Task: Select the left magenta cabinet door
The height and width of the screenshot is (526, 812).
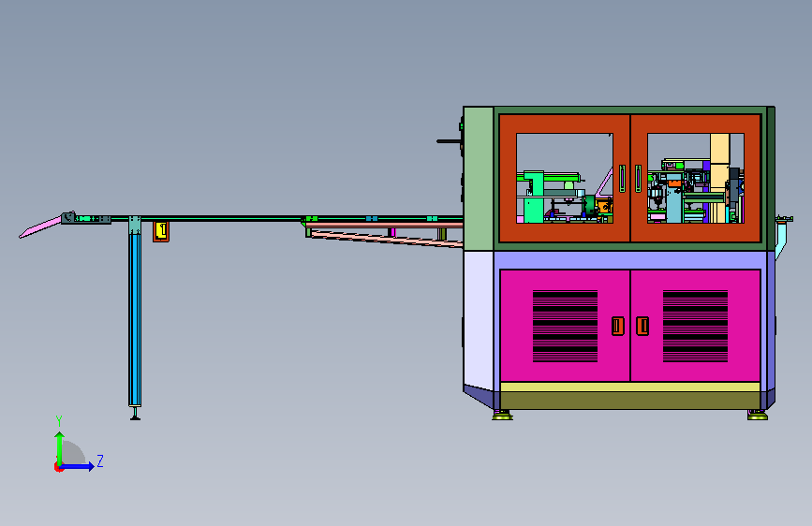Action: coord(565,326)
